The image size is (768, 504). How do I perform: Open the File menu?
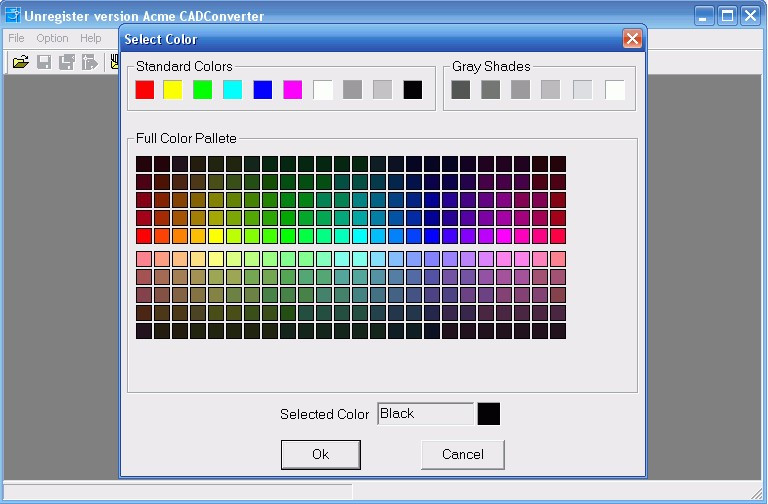tap(16, 38)
